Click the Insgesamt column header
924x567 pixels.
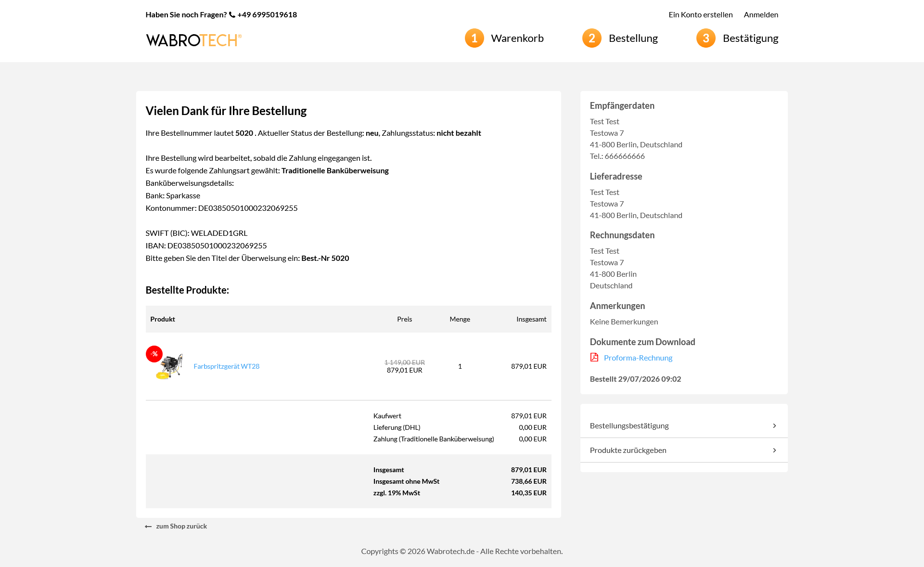coord(531,319)
